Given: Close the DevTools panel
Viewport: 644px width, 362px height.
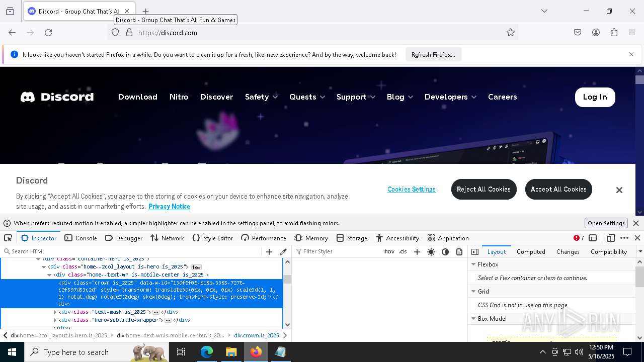Looking at the screenshot, I should tap(637, 238).
